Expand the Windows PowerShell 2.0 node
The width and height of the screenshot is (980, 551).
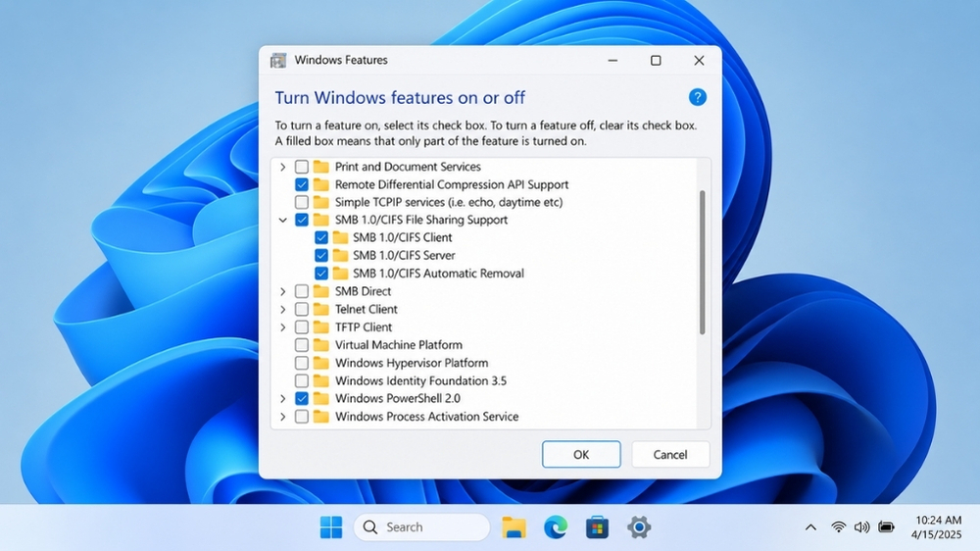tap(282, 398)
